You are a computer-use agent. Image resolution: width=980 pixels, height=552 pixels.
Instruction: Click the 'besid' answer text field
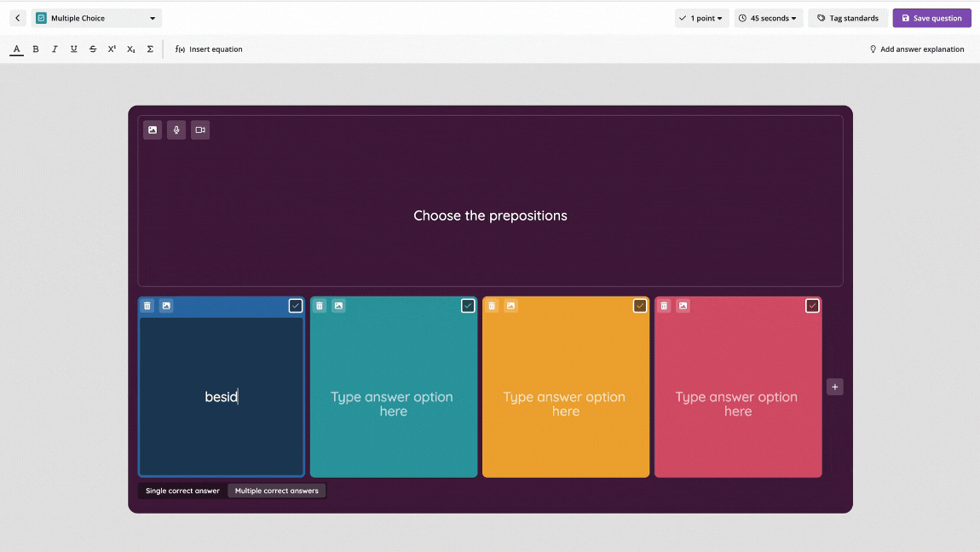tap(222, 396)
